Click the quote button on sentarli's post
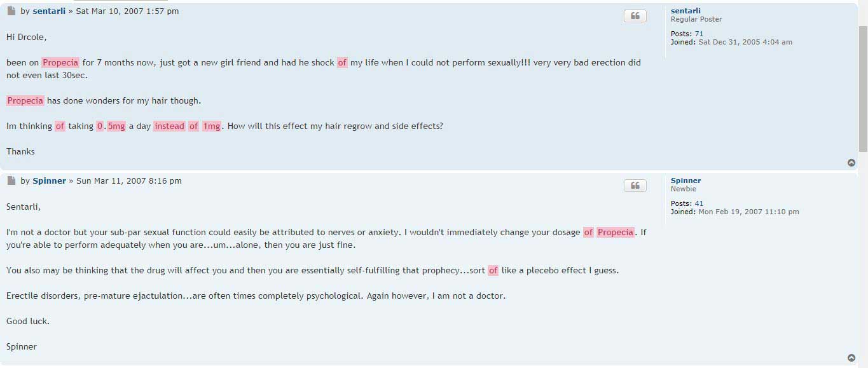The image size is (868, 368). [635, 16]
